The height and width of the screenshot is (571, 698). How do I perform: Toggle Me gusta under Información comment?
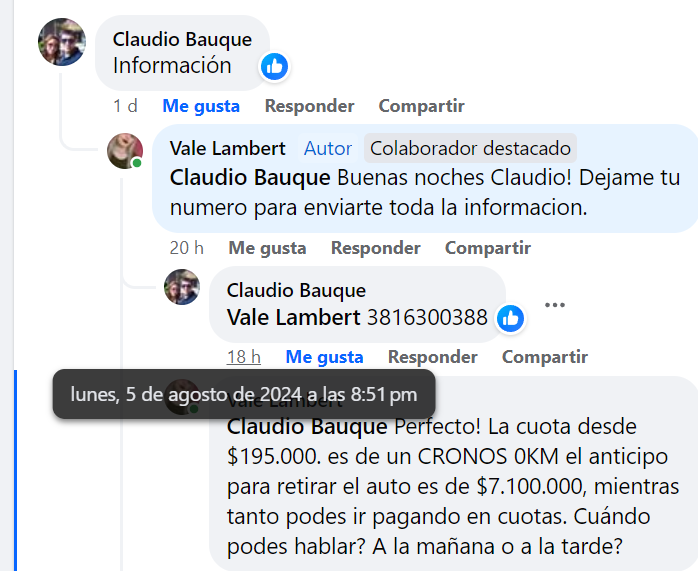pos(201,106)
